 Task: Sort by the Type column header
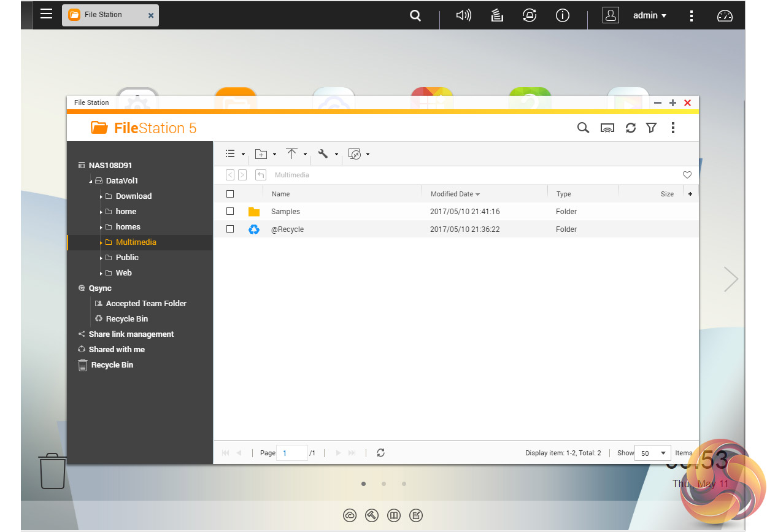(x=563, y=194)
